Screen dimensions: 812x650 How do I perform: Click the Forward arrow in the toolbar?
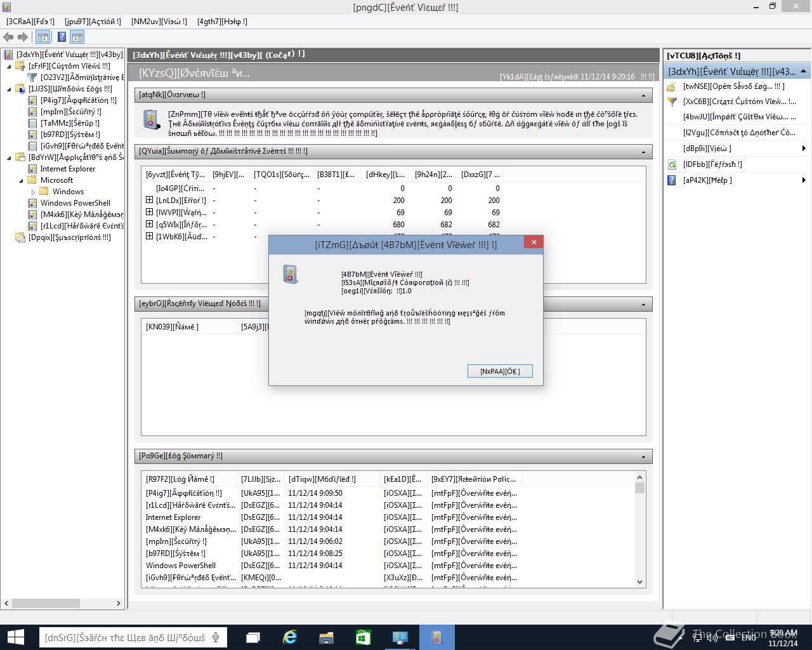click(x=23, y=37)
